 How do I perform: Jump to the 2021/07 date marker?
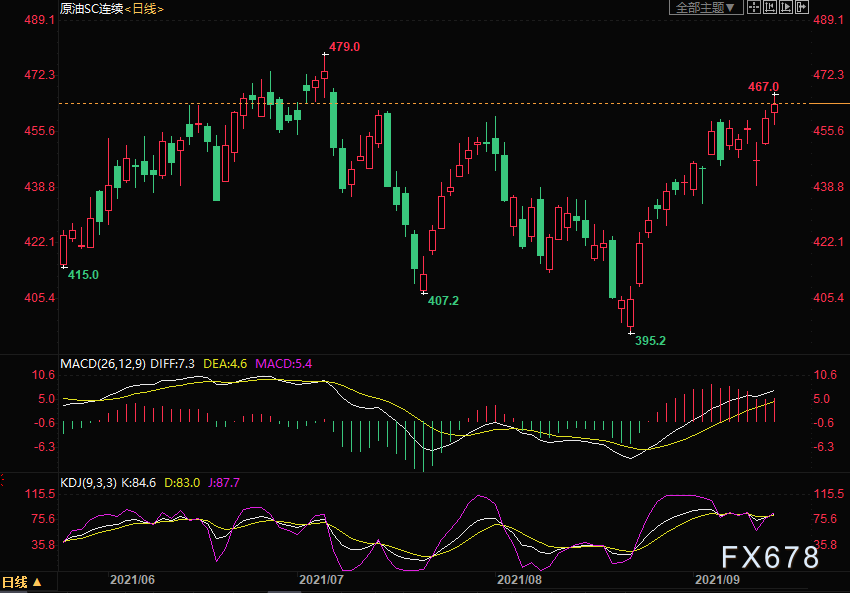coord(322,580)
